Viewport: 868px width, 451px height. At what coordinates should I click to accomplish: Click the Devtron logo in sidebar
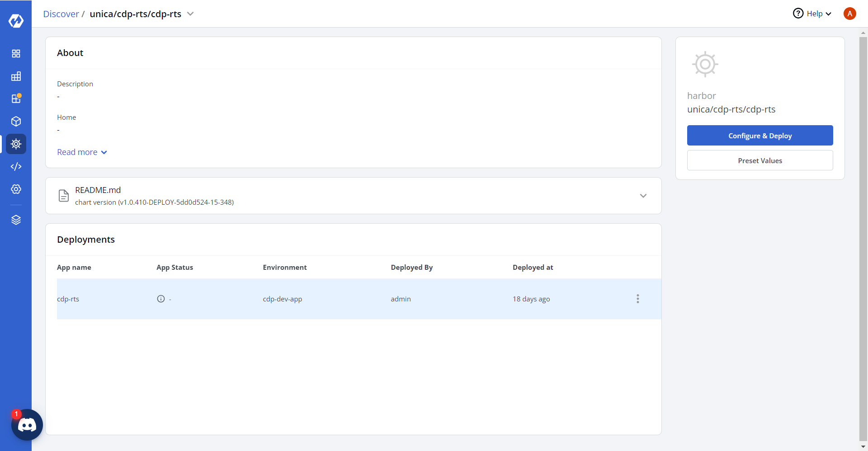[x=16, y=21]
